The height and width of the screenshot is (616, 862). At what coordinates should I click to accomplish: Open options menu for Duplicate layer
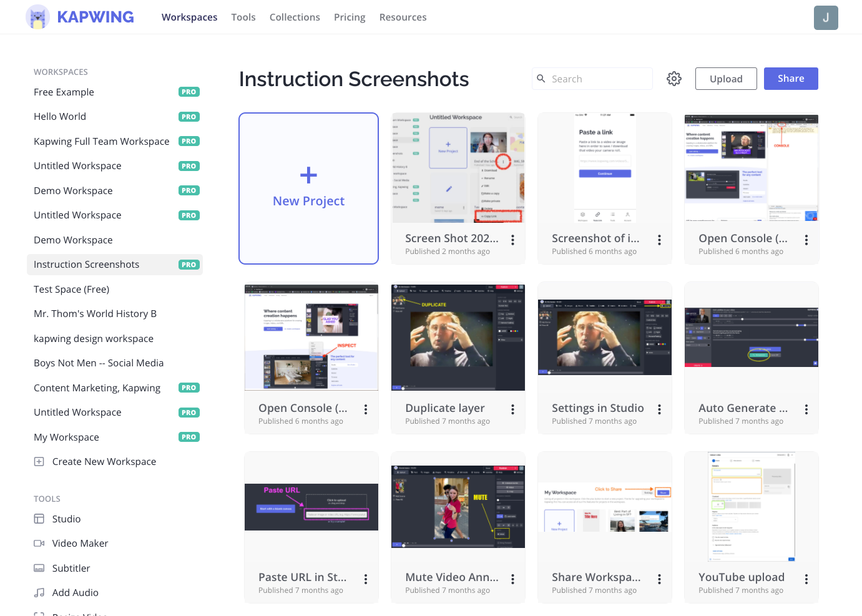pos(512,409)
